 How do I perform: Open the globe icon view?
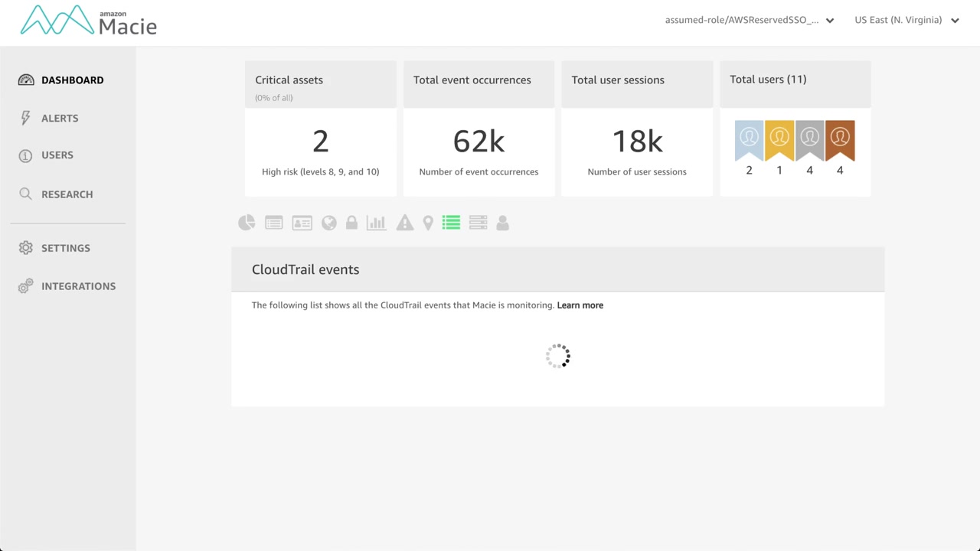tap(329, 223)
